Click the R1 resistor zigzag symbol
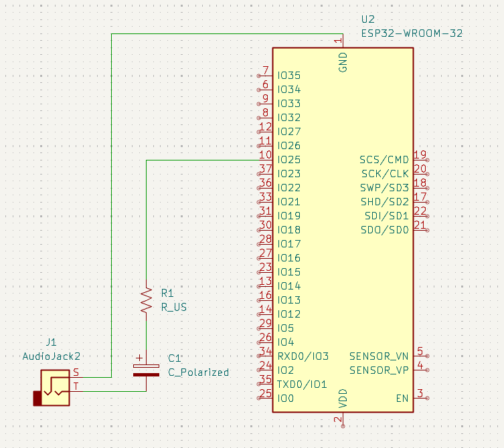 146,300
